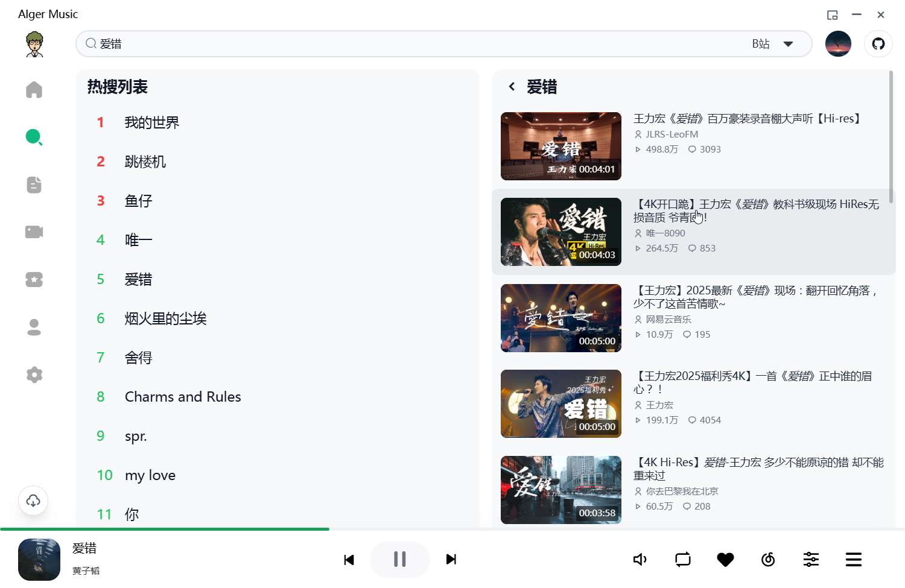Open the playback speed icon
This screenshot has height=588, width=905.
click(x=768, y=560)
